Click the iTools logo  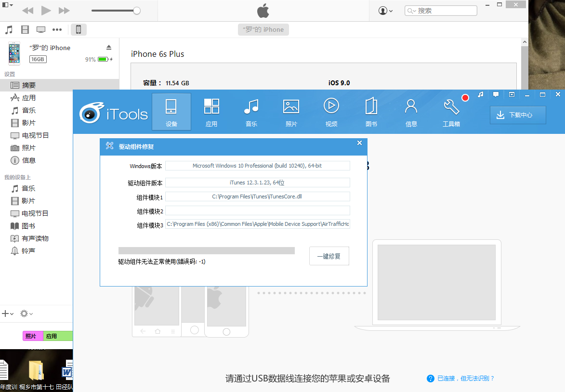click(x=114, y=112)
